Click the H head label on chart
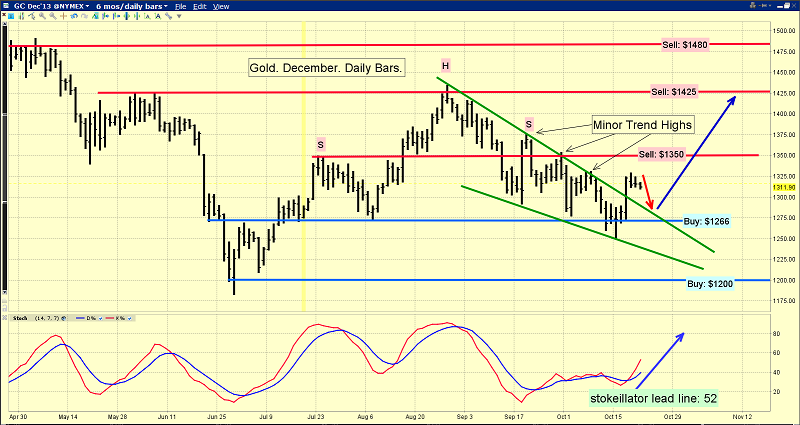800x425 pixels. point(445,65)
